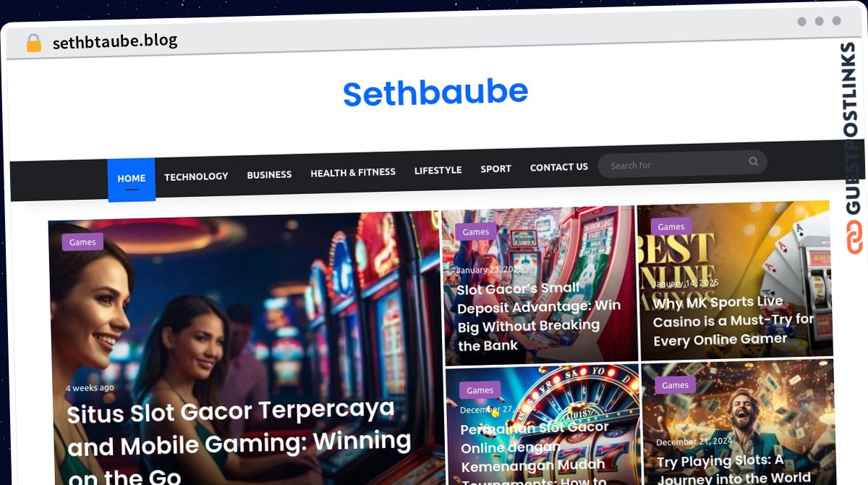Open the Contact Us page
The image size is (868, 485).
pyautogui.click(x=559, y=167)
